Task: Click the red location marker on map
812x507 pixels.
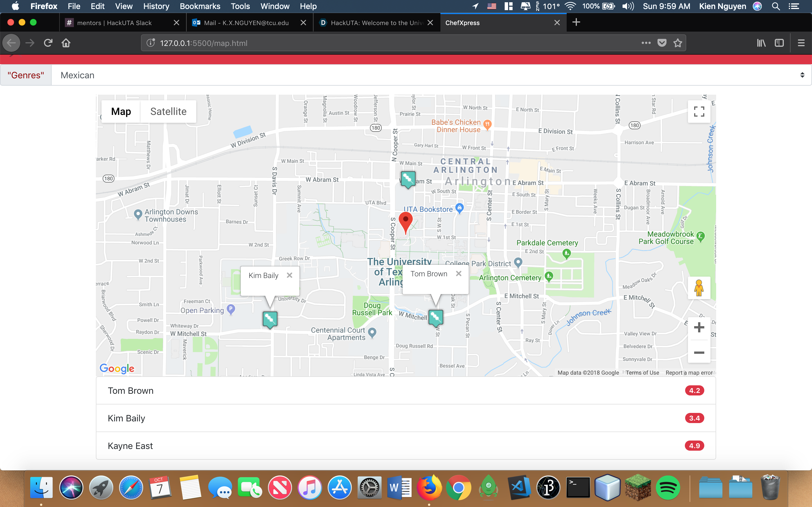Action: 405,221
